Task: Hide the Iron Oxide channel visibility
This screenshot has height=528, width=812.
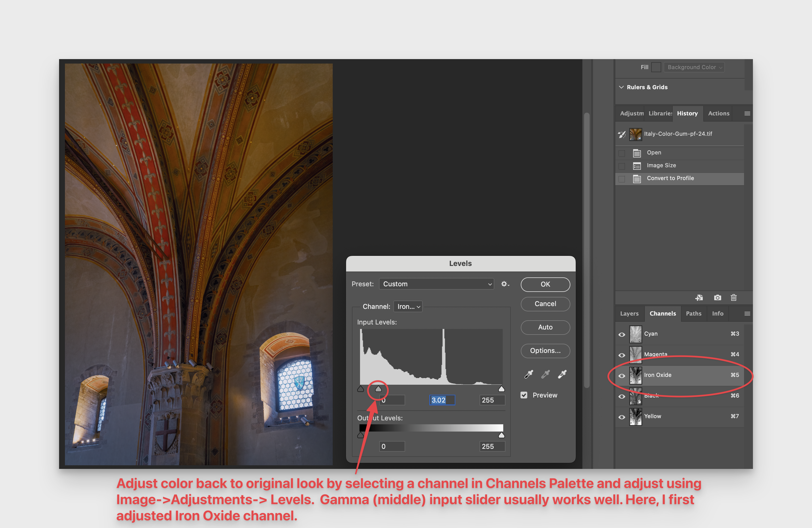Action: pyautogui.click(x=622, y=376)
